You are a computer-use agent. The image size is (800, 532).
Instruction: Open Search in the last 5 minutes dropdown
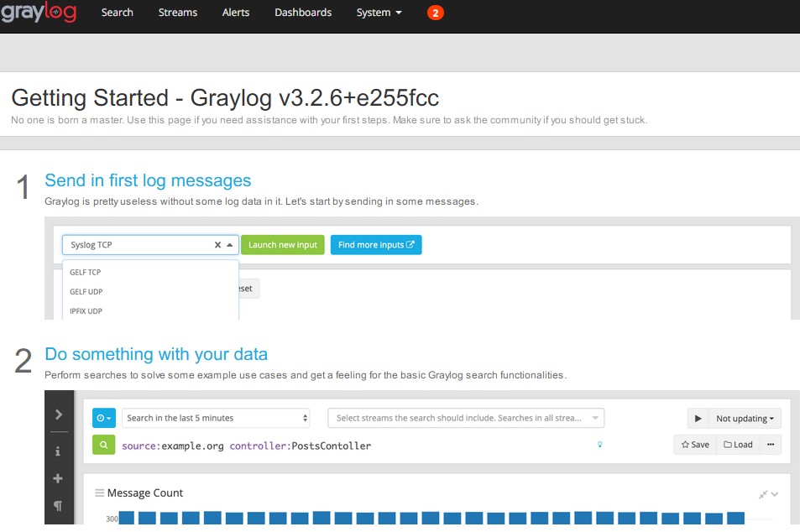[216, 418]
